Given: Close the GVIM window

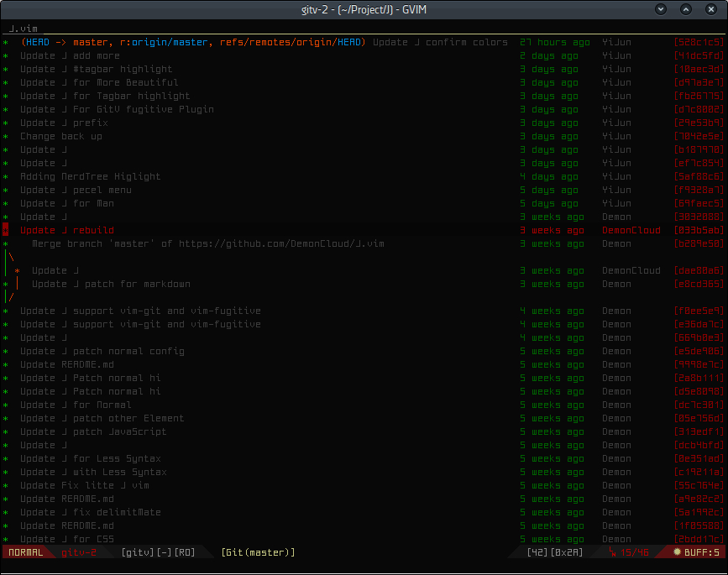Looking at the screenshot, I should [711, 9].
